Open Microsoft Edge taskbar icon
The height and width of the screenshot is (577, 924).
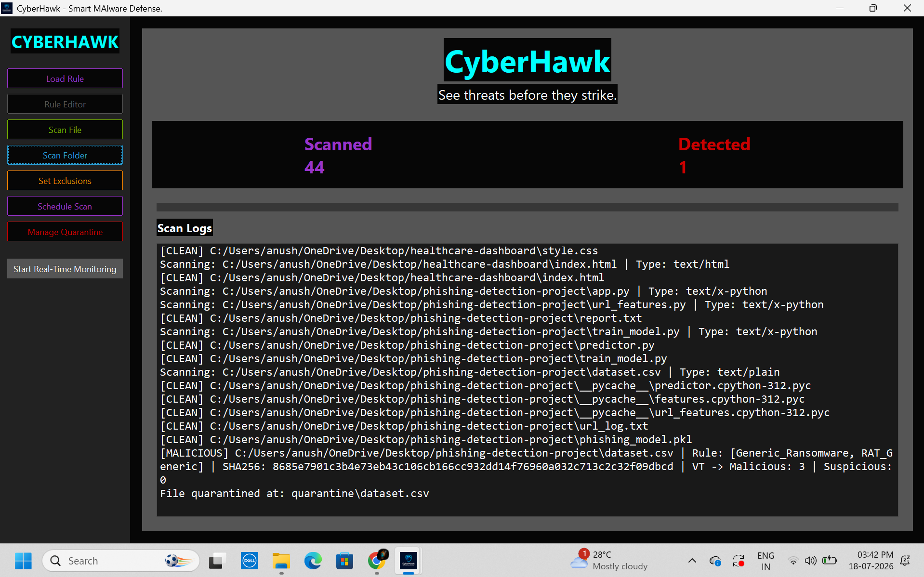coord(313,561)
